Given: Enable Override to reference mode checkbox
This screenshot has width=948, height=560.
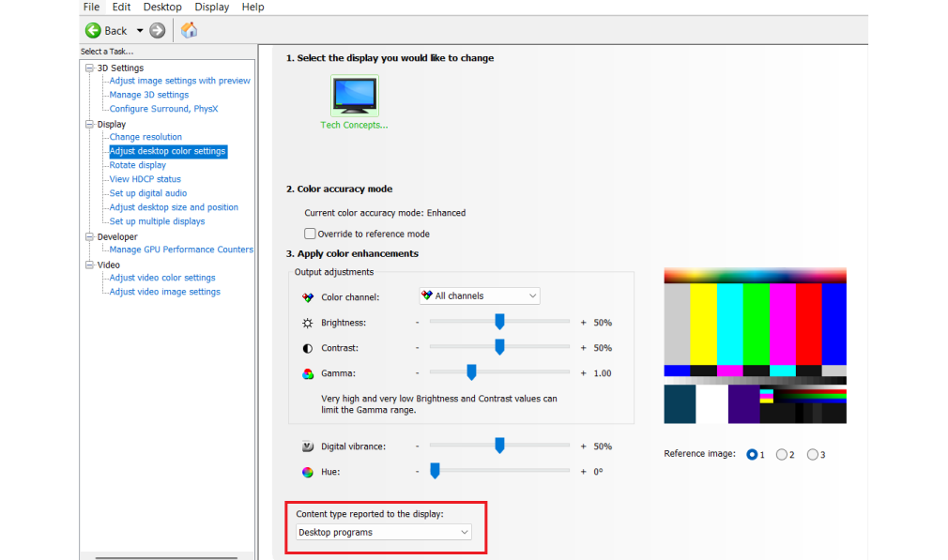Looking at the screenshot, I should 310,234.
